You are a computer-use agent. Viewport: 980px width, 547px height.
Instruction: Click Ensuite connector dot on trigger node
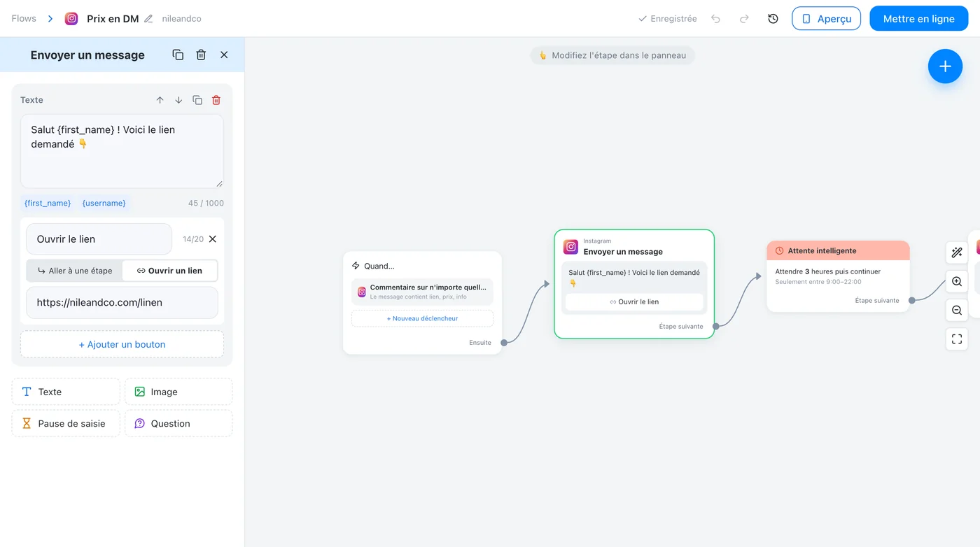(x=504, y=343)
